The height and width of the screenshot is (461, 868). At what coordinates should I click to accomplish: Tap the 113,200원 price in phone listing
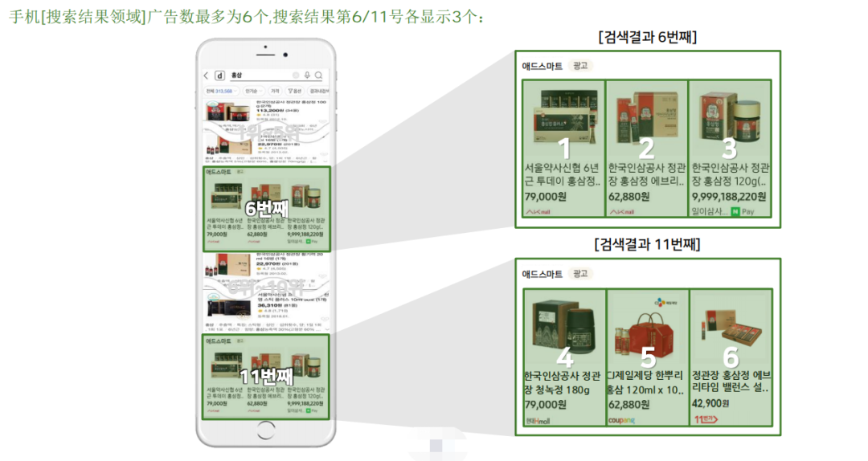(271, 110)
